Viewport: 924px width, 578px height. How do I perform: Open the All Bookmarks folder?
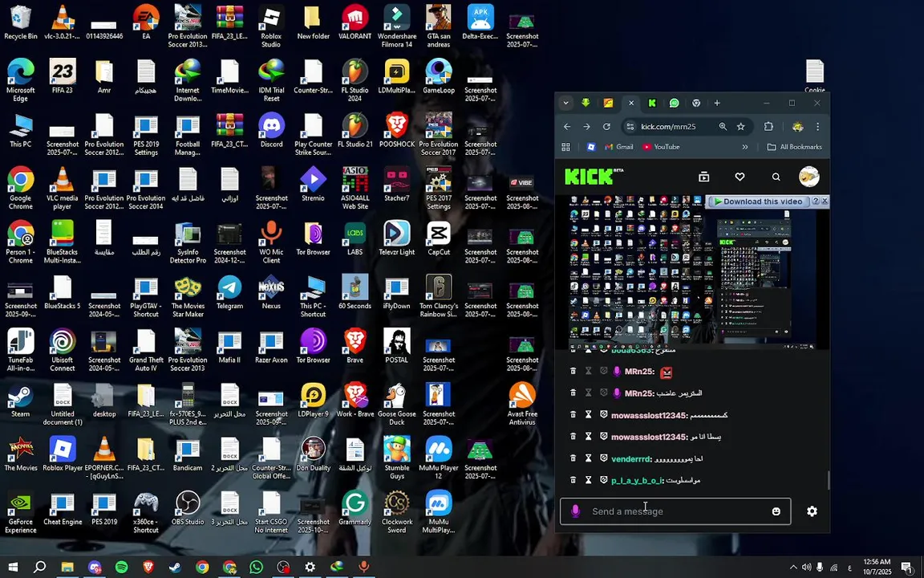tap(794, 148)
